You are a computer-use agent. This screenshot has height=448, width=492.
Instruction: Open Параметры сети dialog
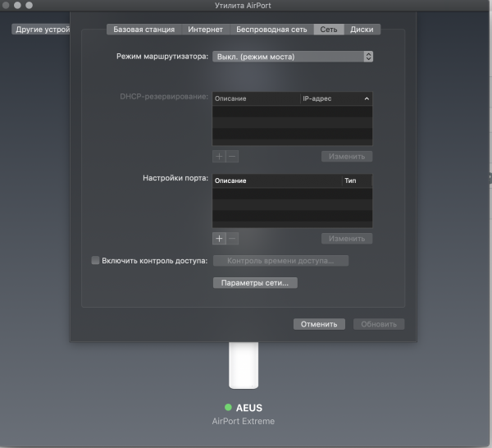click(x=255, y=283)
